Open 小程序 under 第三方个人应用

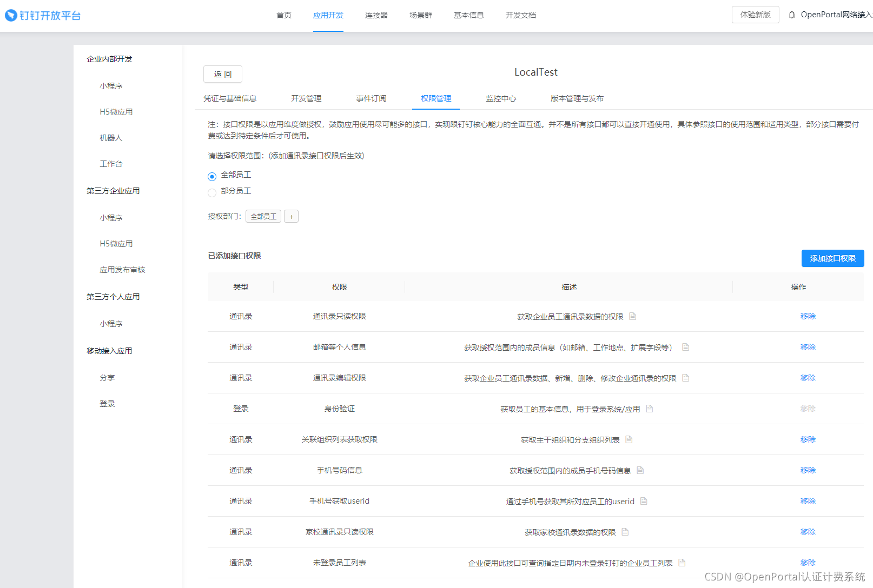click(111, 324)
